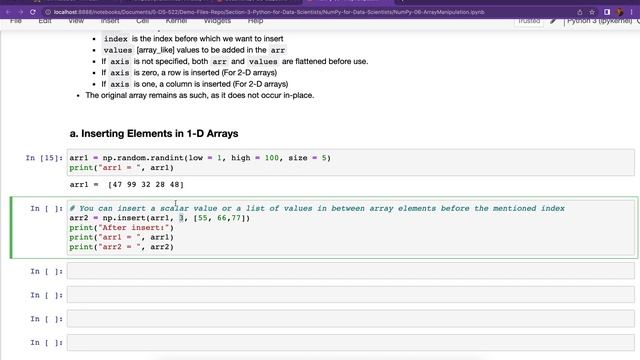
Task: Click bullet 'If axis is zero, a row is inserted'
Action: pos(189,73)
